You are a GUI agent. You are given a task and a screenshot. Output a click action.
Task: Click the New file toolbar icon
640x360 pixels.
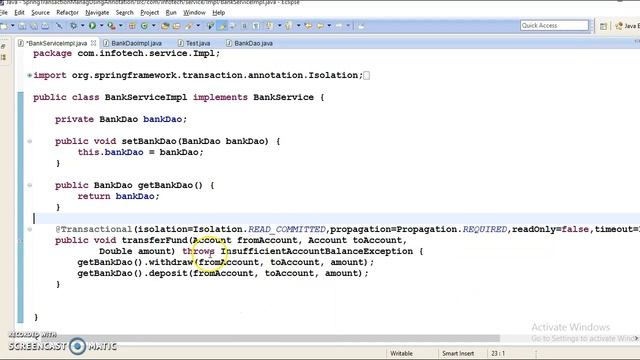click(x=4, y=26)
